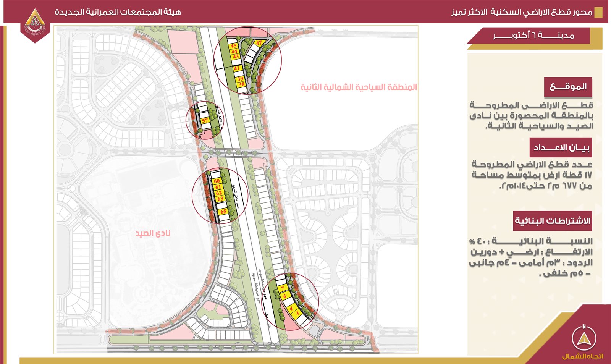
Task: Click the الاشتراطات البنائية section heading
Action: [x=552, y=221]
